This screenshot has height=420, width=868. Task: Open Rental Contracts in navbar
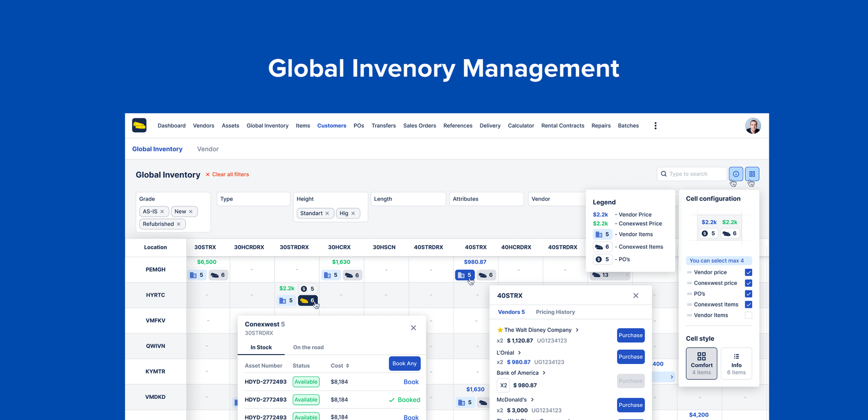[x=562, y=126]
